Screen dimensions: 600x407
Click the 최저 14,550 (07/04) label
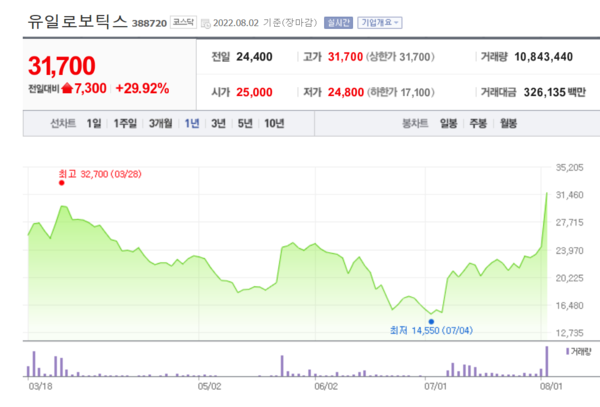(x=431, y=330)
